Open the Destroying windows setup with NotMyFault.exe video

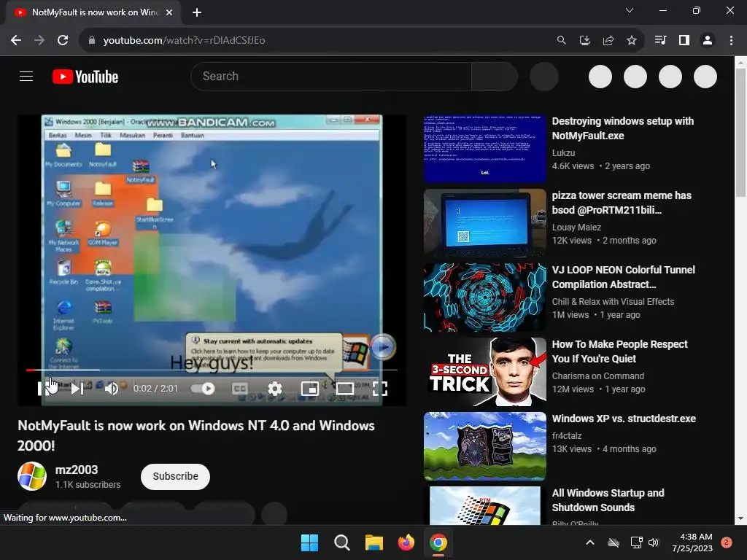click(x=623, y=128)
